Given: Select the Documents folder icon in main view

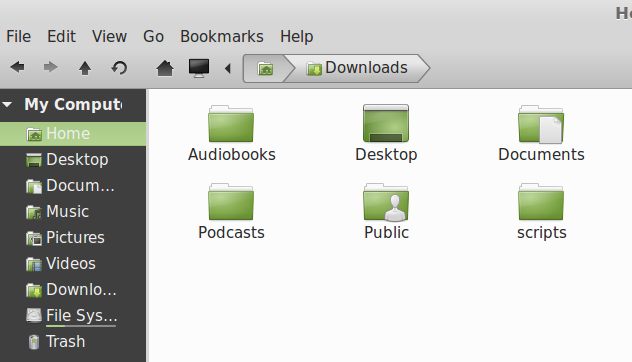Looking at the screenshot, I should click(x=541, y=124).
